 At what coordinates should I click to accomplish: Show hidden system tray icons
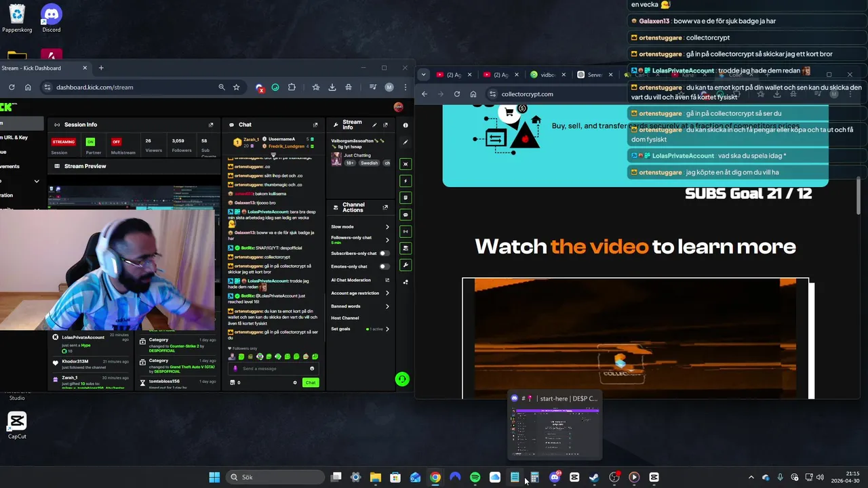pyautogui.click(x=751, y=477)
